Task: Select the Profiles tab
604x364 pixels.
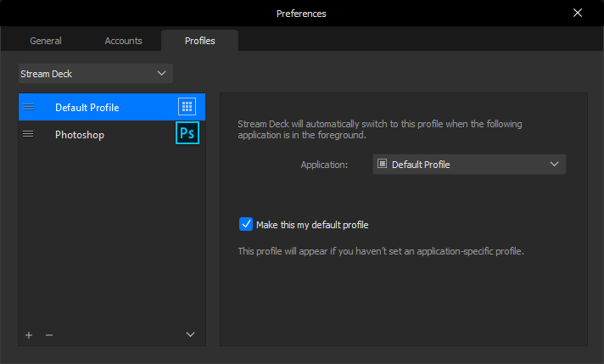Action: (x=199, y=41)
